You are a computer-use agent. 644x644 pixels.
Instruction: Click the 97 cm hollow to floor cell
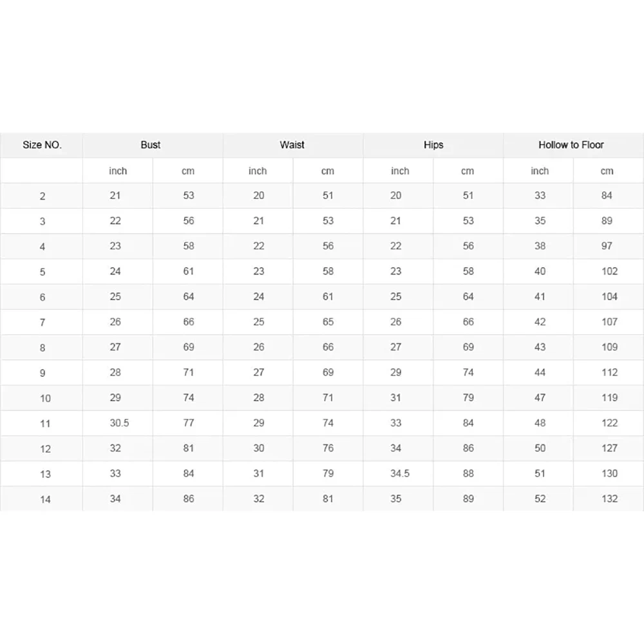pyautogui.click(x=607, y=246)
